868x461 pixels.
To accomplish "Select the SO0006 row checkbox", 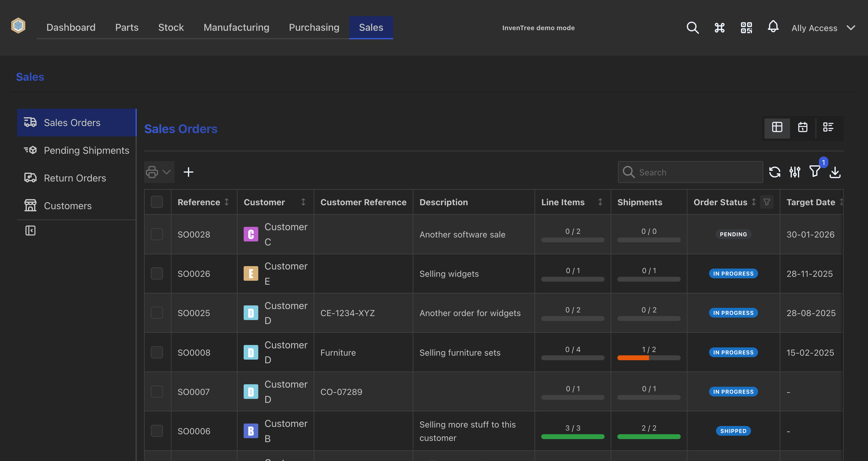I will click(x=157, y=431).
